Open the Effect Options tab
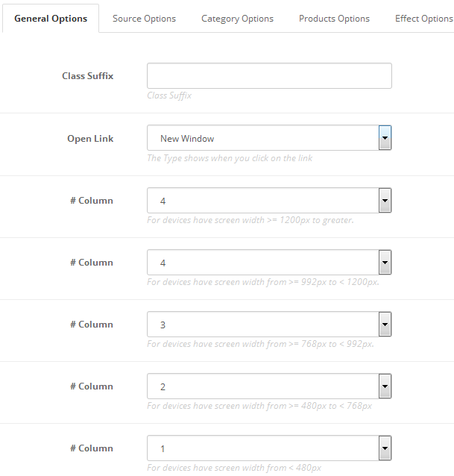 [423, 19]
